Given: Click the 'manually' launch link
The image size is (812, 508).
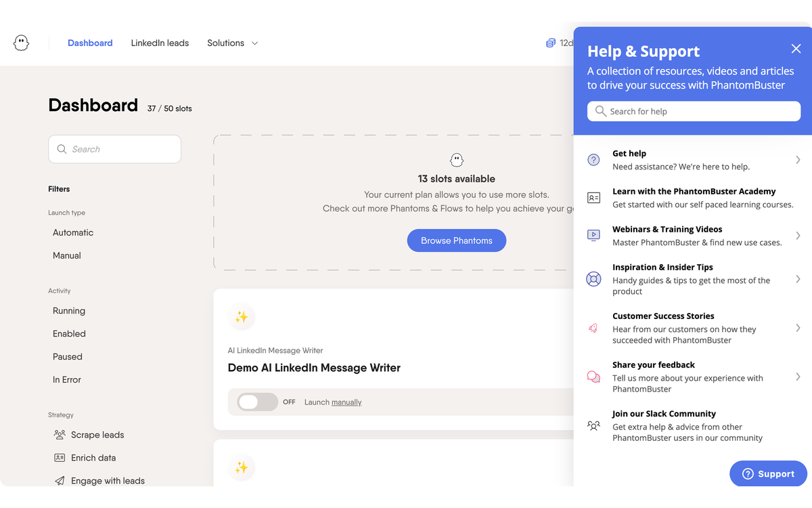Looking at the screenshot, I should click(x=346, y=402).
